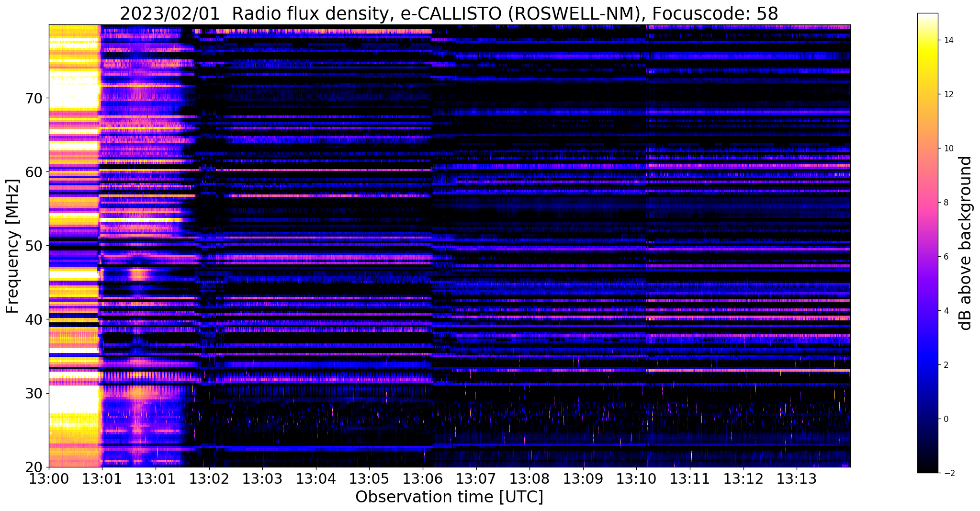Click colorbar tick value 14
The image size is (980, 511).
coord(948,40)
